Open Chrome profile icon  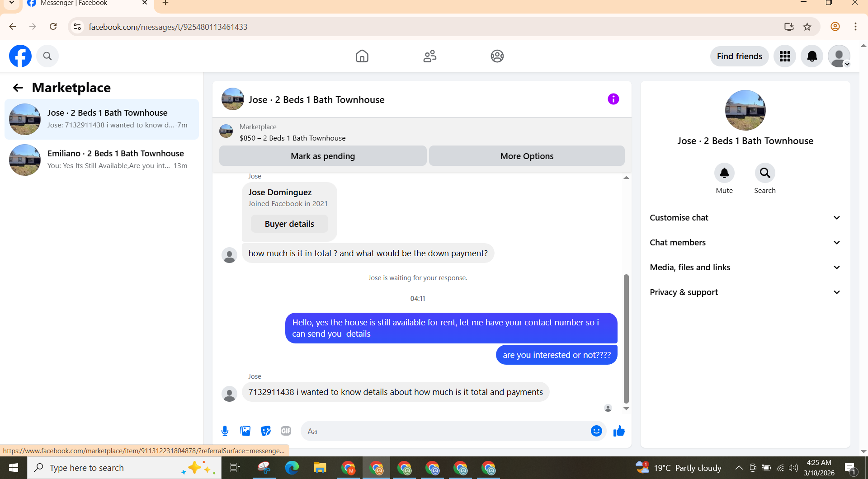835,27
